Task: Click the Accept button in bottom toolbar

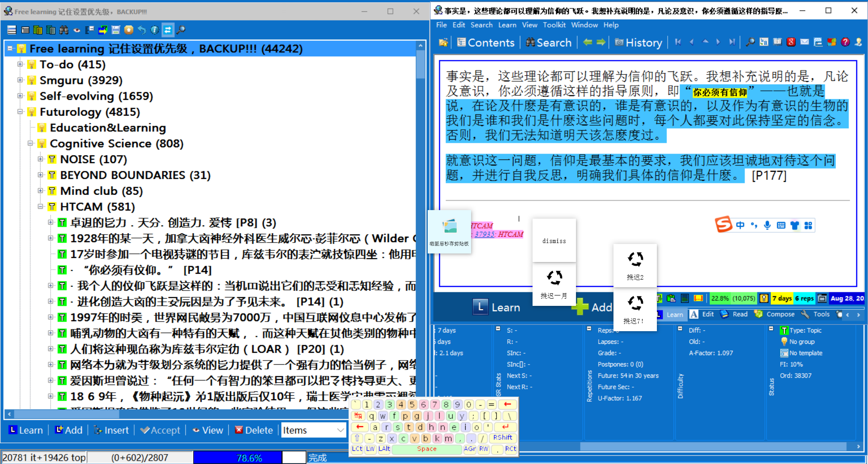Action: pyautogui.click(x=160, y=430)
